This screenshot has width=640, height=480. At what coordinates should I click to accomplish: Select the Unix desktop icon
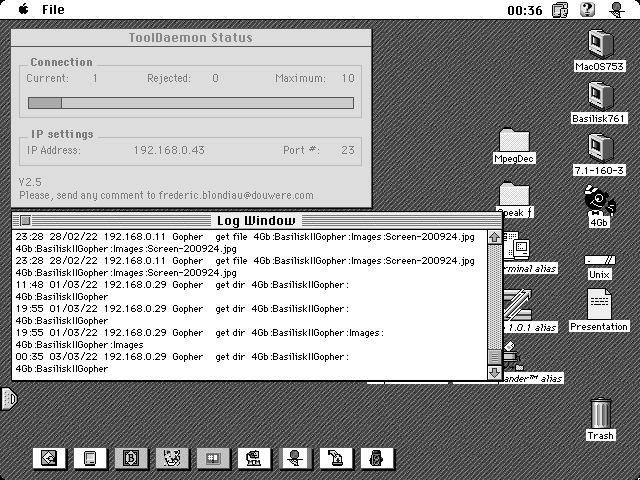pyautogui.click(x=600, y=260)
